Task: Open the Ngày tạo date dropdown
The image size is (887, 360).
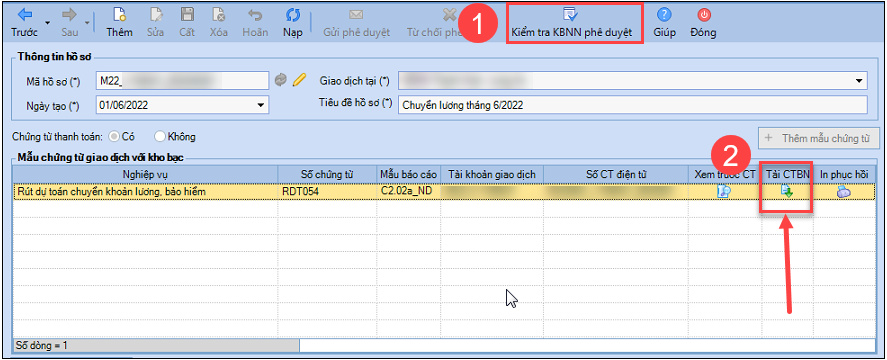Action: coord(260,105)
